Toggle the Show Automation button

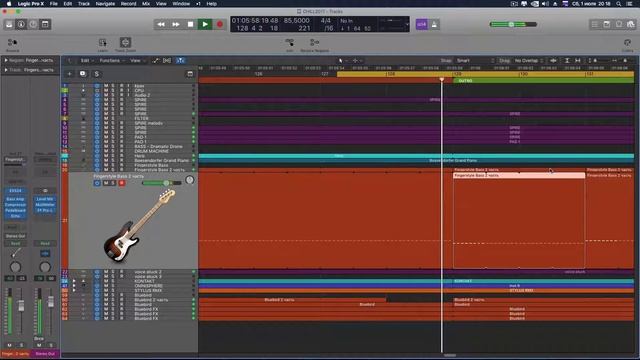[156, 60]
